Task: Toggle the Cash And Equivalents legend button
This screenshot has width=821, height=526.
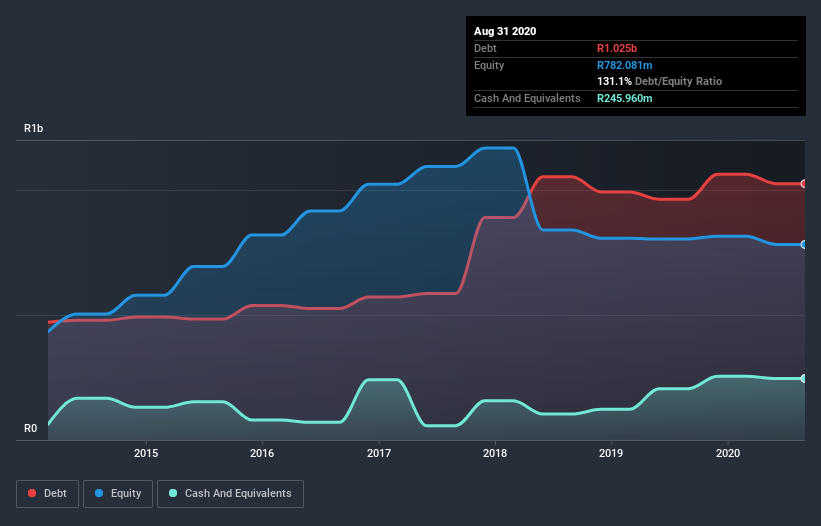Action: tap(230, 494)
